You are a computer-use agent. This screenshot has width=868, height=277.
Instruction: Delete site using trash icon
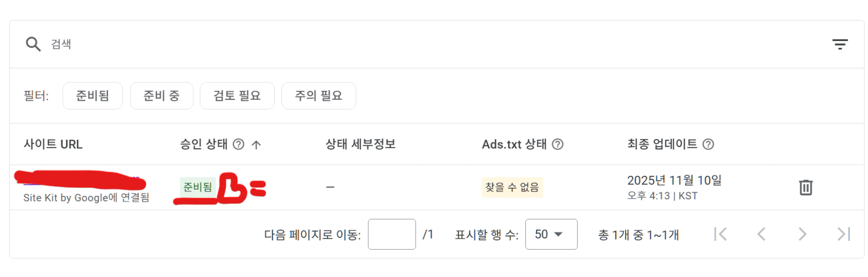coord(806,188)
